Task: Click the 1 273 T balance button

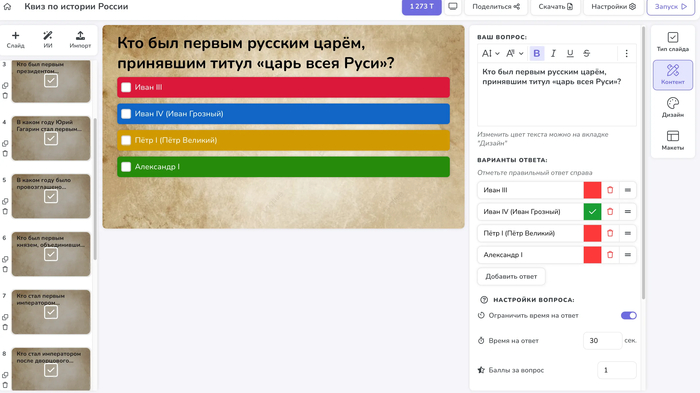Action: point(421,7)
